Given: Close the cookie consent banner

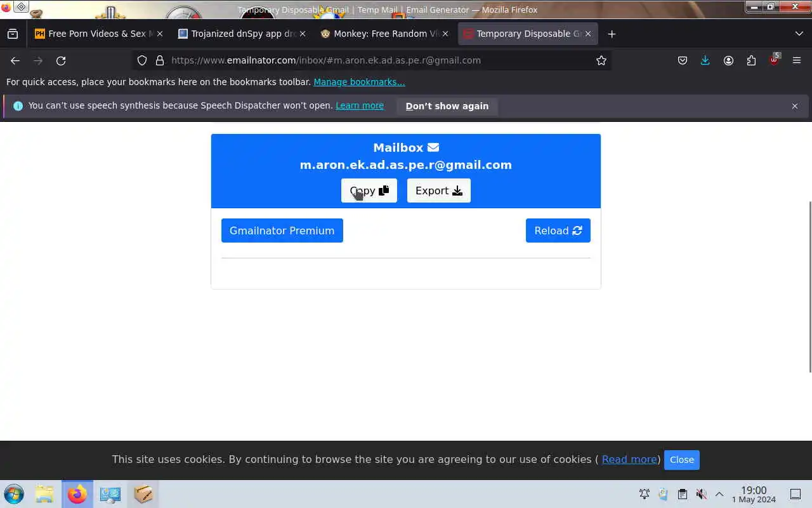Looking at the screenshot, I should (682, 460).
